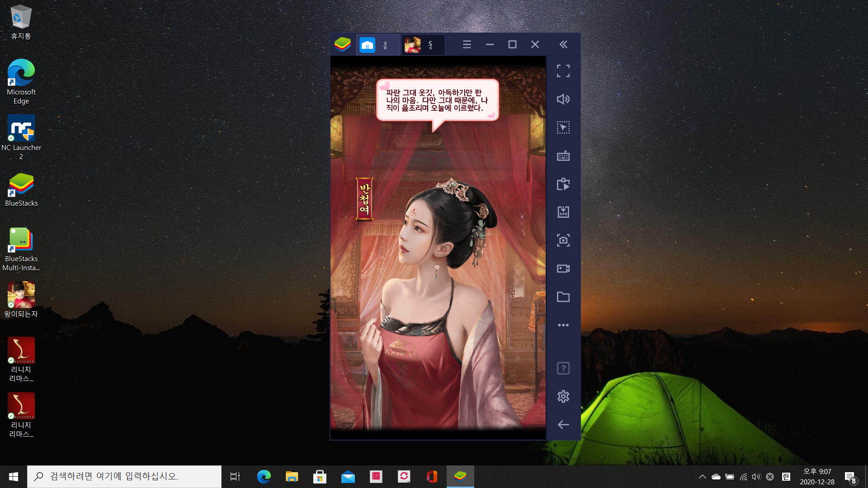
Task: Open BlueStacks settings gear icon
Action: [563, 397]
